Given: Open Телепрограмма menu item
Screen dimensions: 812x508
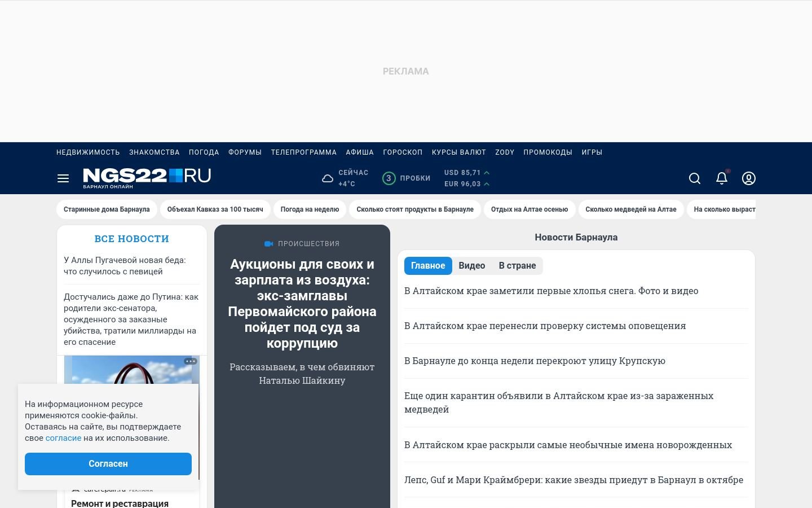Looking at the screenshot, I should click(x=303, y=152).
